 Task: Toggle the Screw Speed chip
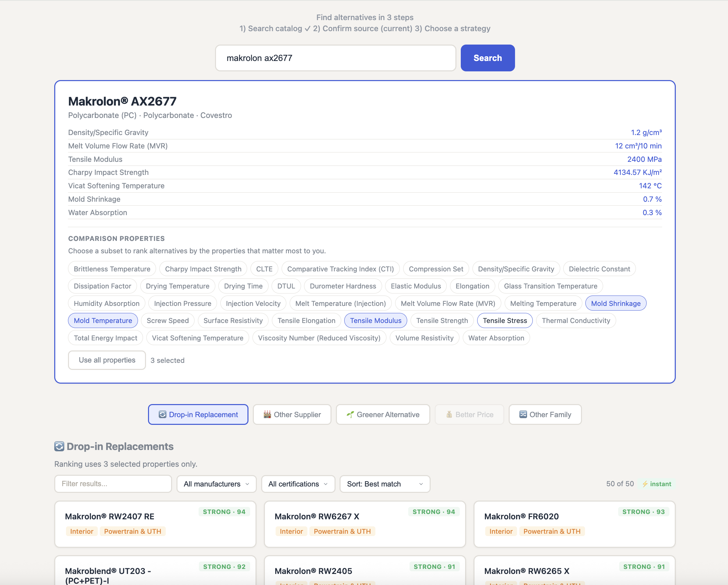coord(167,321)
